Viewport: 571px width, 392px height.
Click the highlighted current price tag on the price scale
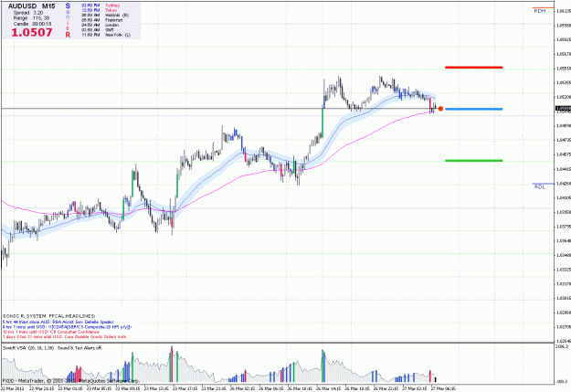[x=563, y=109]
